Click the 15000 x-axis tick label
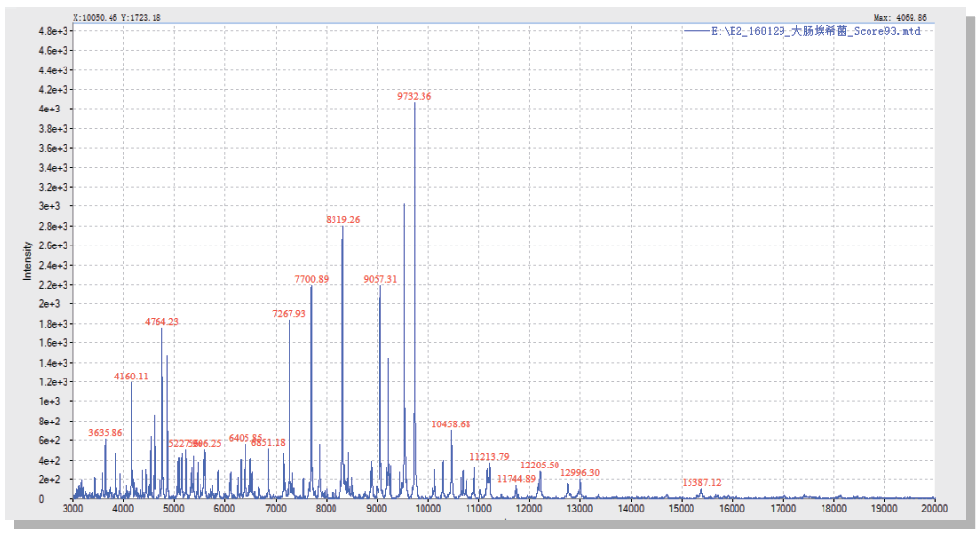 click(682, 509)
